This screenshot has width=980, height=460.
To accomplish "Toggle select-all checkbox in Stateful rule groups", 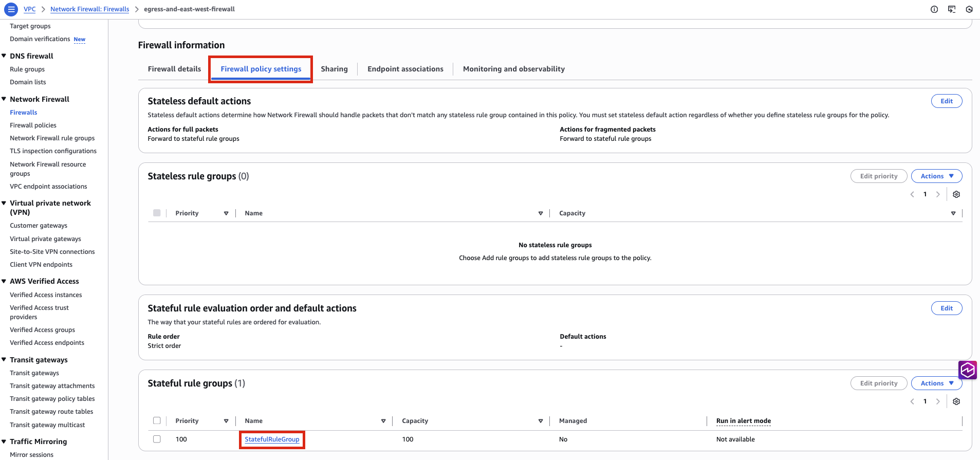I will click(157, 420).
